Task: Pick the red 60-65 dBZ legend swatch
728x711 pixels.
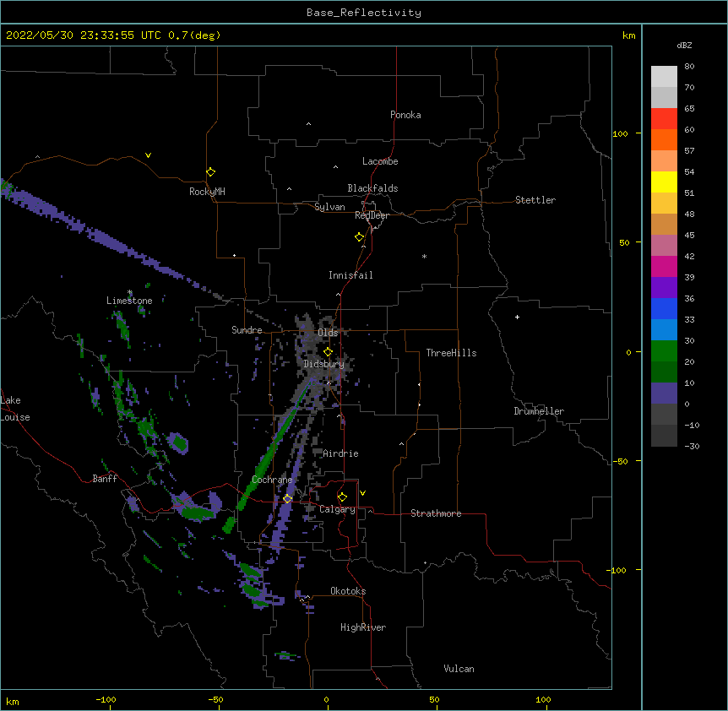Action: click(x=664, y=119)
